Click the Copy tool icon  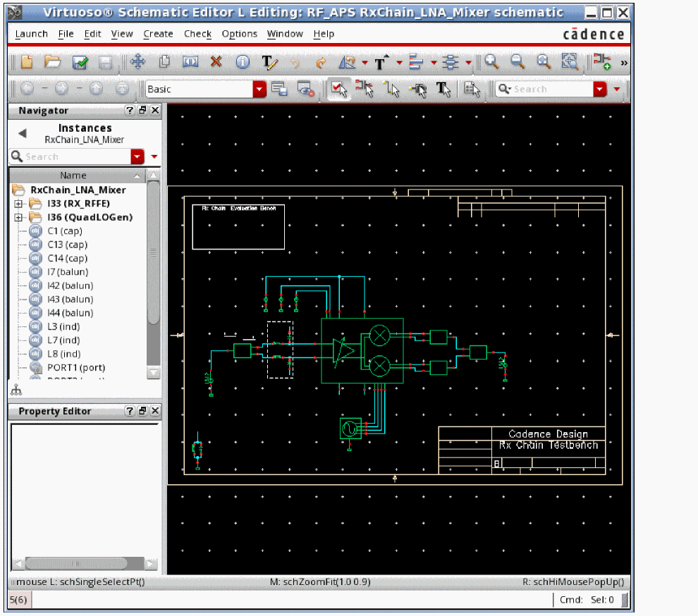pyautogui.click(x=164, y=63)
